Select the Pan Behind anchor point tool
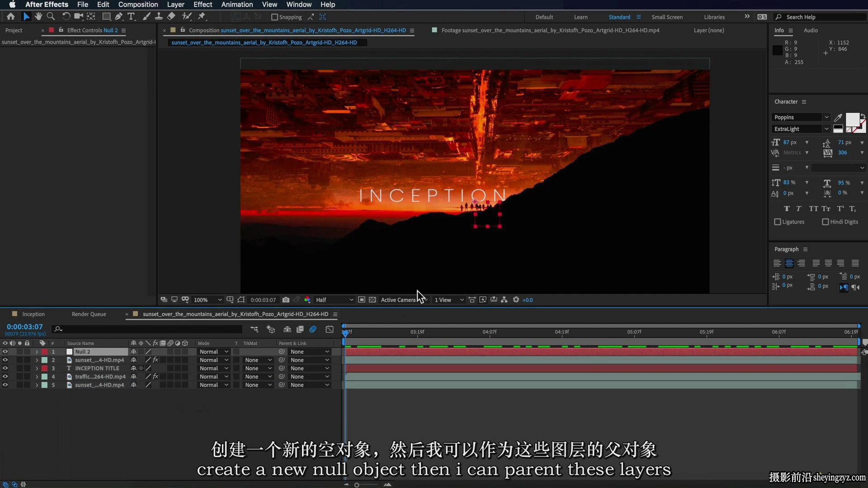 tap(91, 17)
